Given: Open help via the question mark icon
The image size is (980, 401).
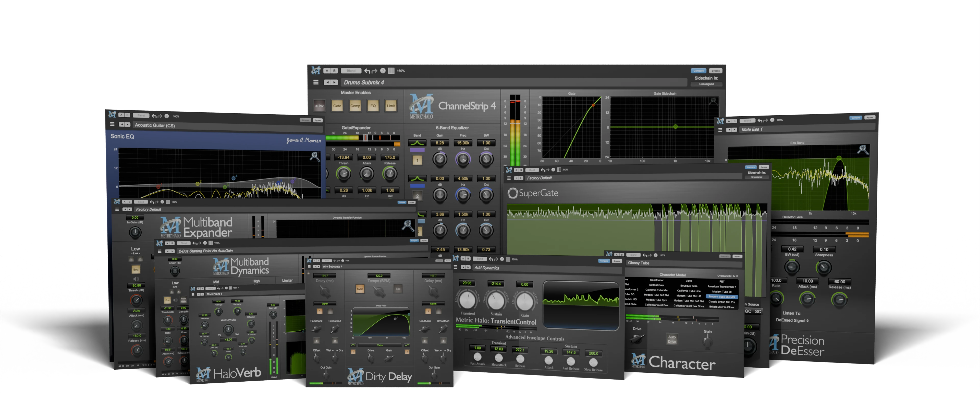Looking at the screenshot, I should click(x=383, y=71).
